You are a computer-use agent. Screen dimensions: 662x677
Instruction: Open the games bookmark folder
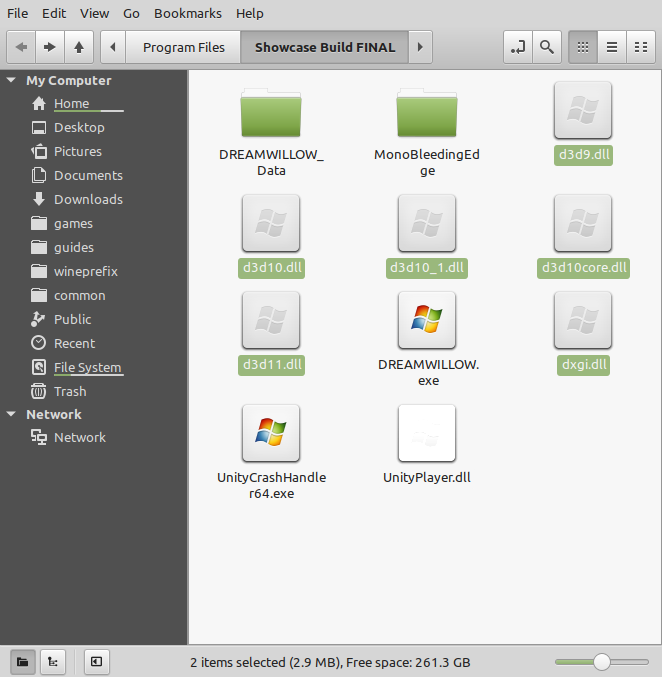point(94,224)
